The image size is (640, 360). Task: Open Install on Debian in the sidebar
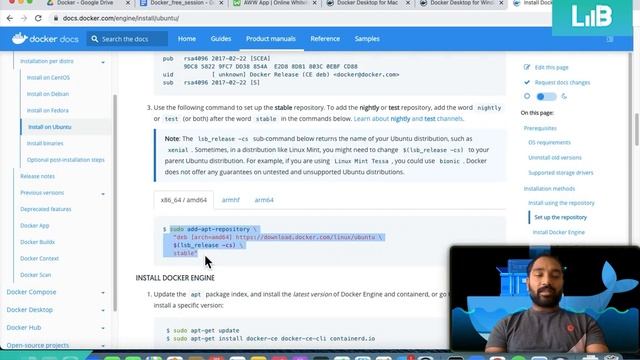click(48, 94)
